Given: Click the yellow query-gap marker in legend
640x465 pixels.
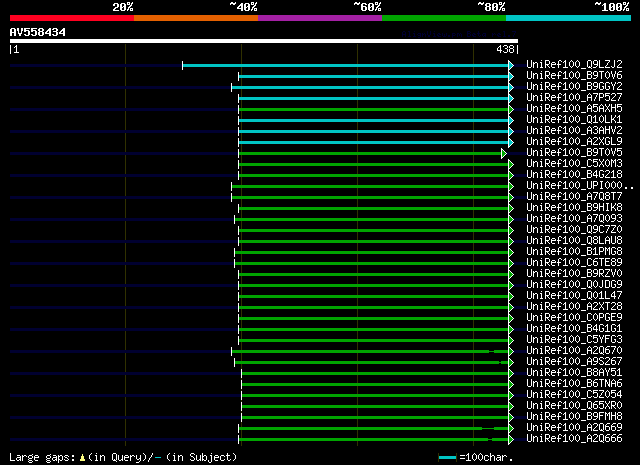Looking at the screenshot, I should point(82,458).
